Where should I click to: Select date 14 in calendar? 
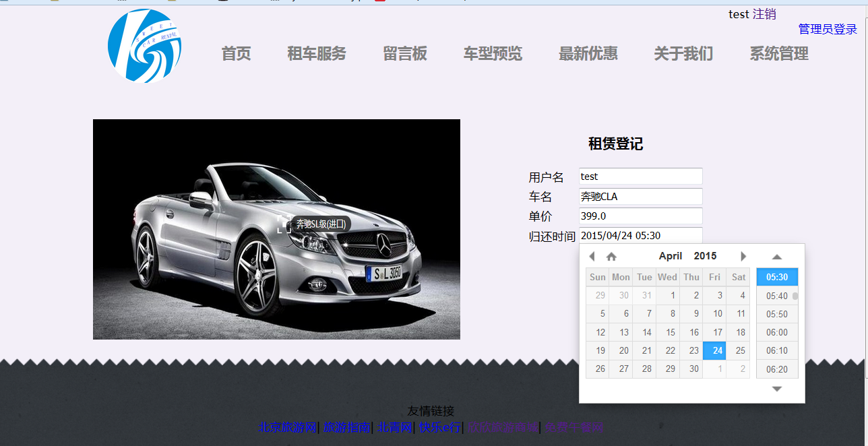click(x=644, y=332)
